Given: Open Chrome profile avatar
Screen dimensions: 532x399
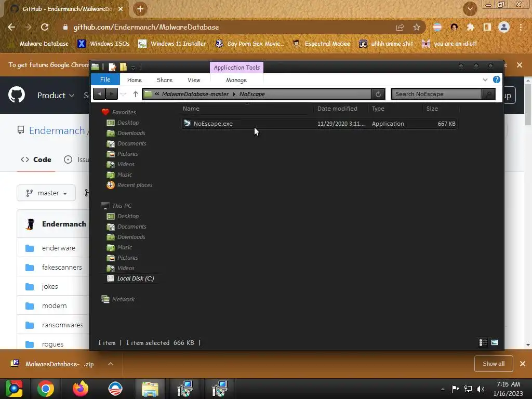Looking at the screenshot, I should (504, 27).
